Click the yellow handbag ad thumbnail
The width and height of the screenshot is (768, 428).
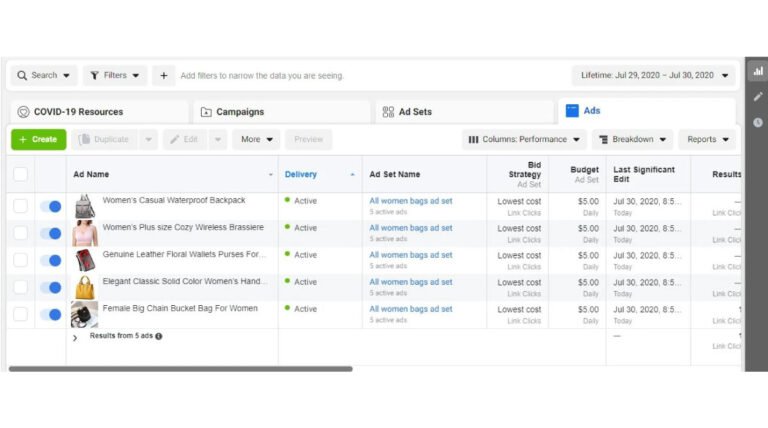[x=84, y=288]
